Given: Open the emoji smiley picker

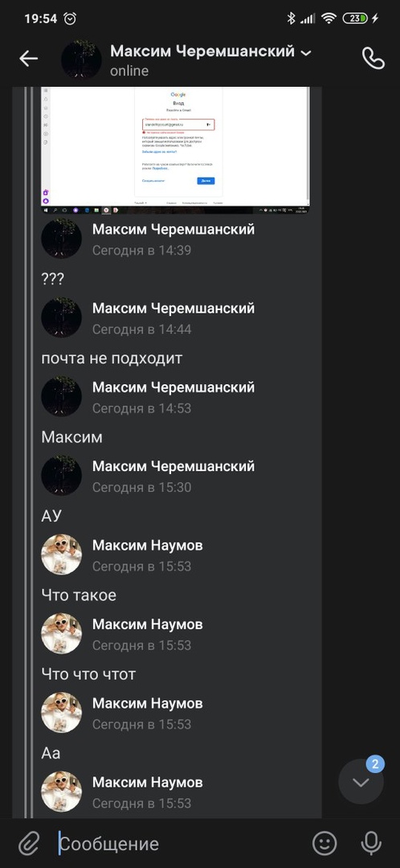Looking at the screenshot, I should [x=324, y=843].
